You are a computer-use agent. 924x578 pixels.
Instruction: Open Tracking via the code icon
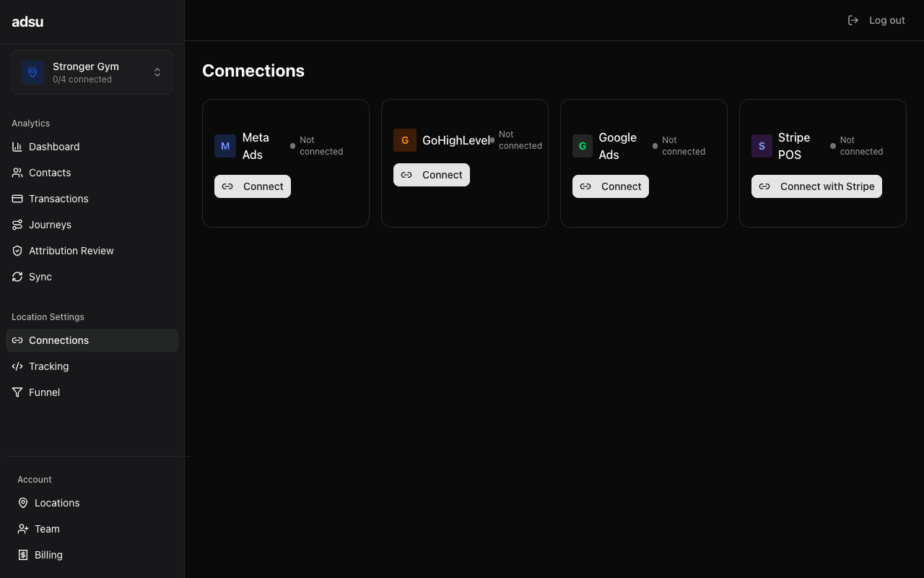coord(17,366)
